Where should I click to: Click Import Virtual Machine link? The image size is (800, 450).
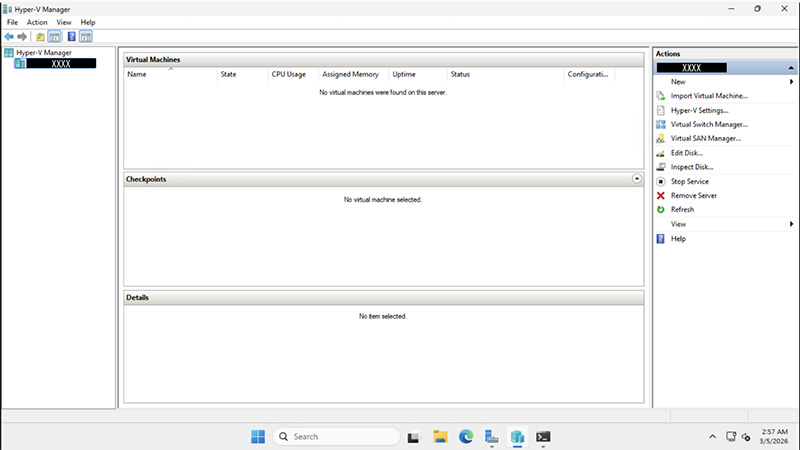(708, 96)
